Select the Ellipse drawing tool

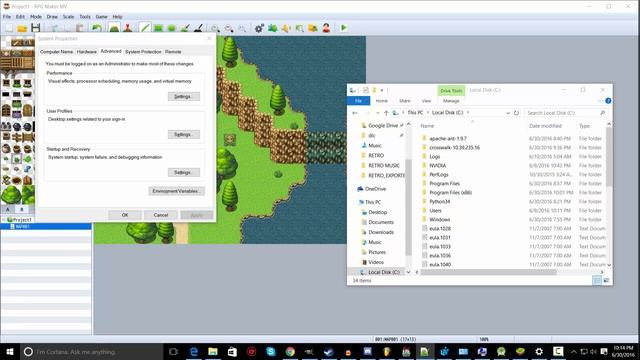(171, 28)
